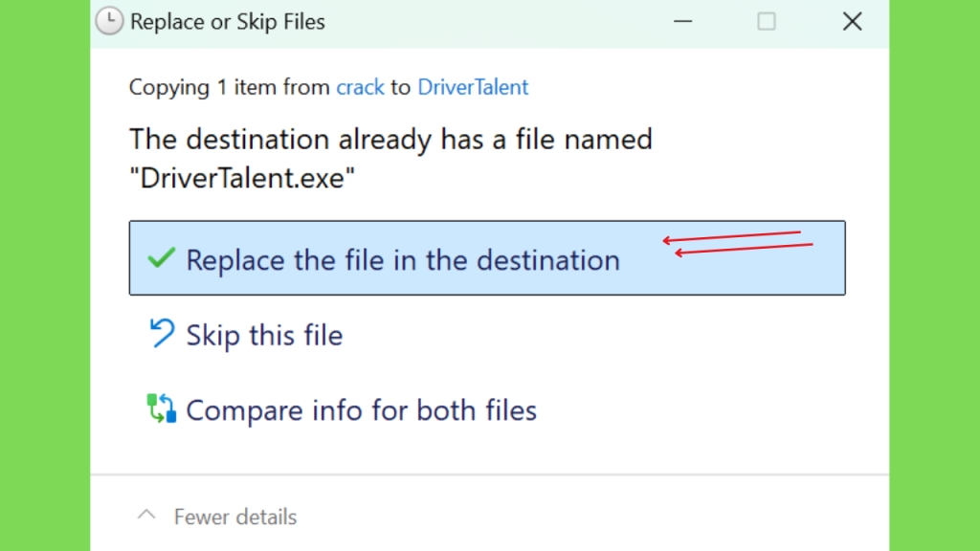Click the clock icon in the title bar
This screenshot has width=980, height=551.
point(109,21)
